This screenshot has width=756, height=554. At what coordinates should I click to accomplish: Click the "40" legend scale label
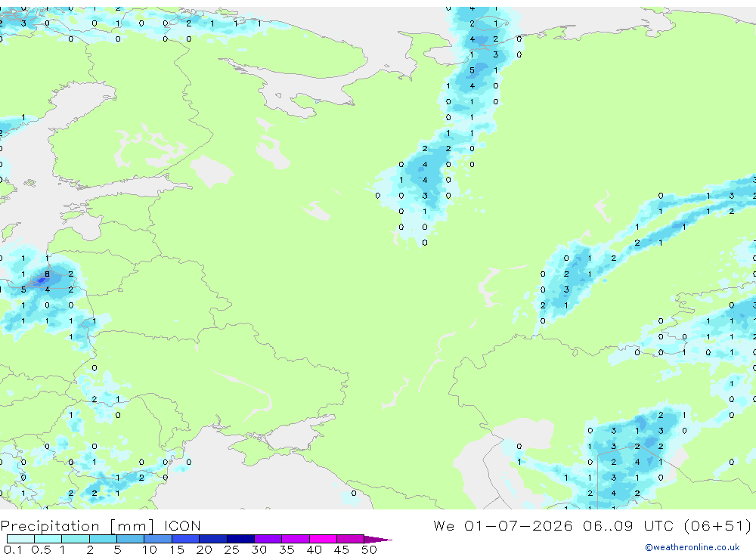point(314,549)
